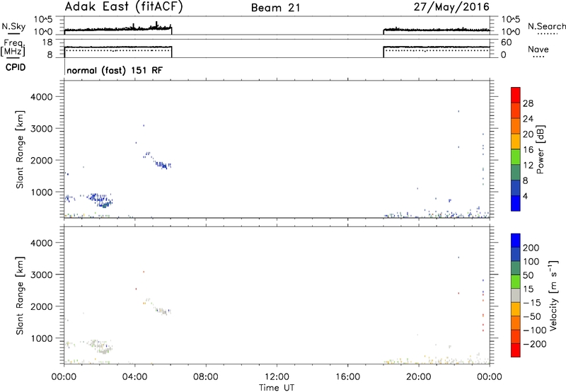This screenshot has width=566, height=392.
Task: Click the 'CPID' label
Action: click(x=16, y=67)
